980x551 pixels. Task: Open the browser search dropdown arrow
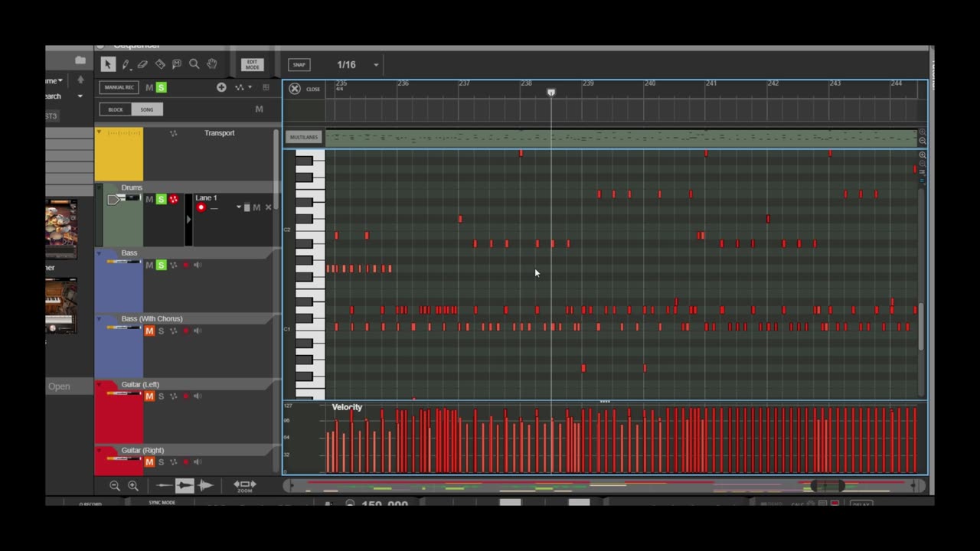[x=80, y=96]
